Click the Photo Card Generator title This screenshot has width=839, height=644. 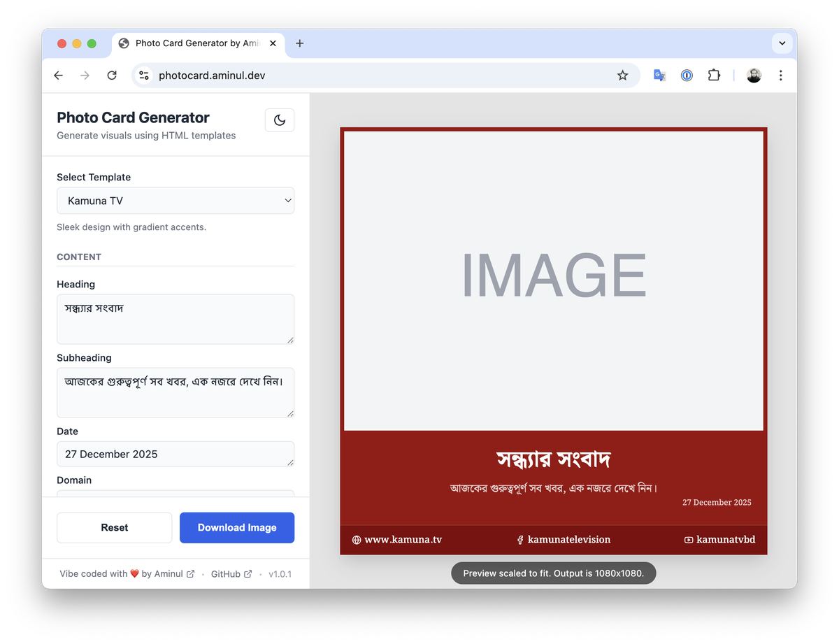click(133, 117)
